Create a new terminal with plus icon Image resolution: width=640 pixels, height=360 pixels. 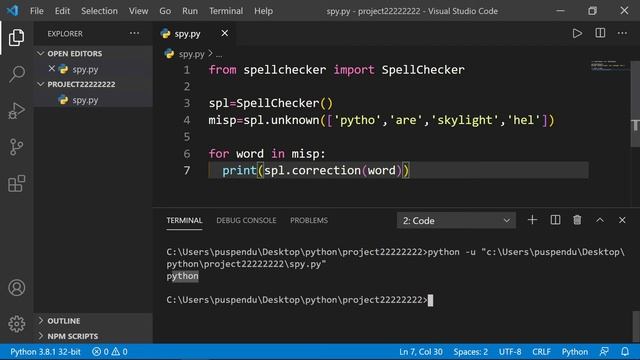click(x=532, y=220)
